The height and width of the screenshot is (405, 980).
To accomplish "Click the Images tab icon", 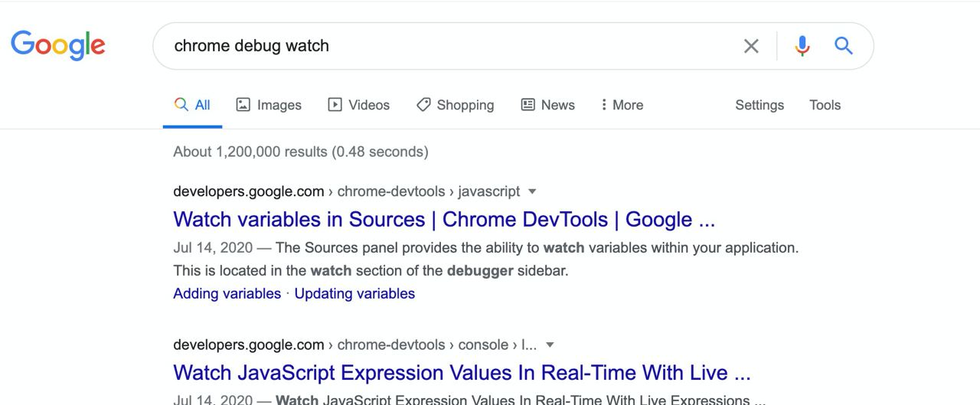I will click(x=243, y=105).
